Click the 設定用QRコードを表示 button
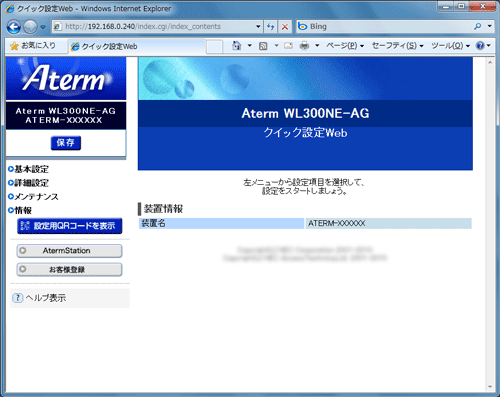This screenshot has width=500, height=397. tap(70, 226)
